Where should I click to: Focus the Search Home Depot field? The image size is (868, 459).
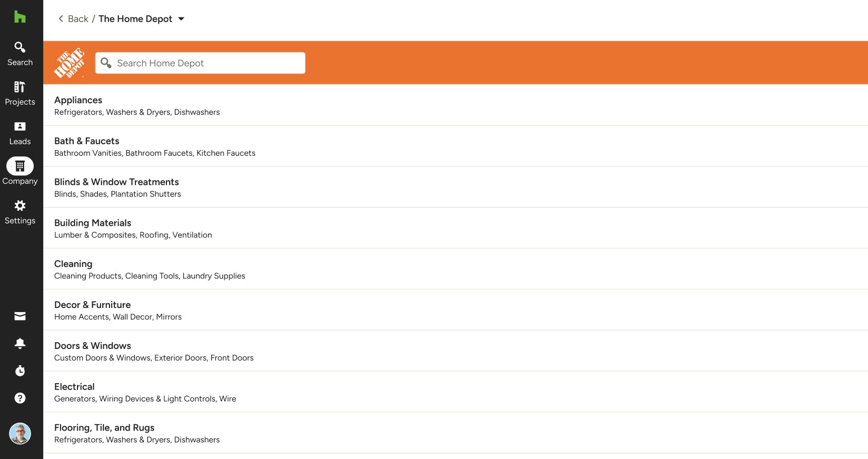[200, 63]
